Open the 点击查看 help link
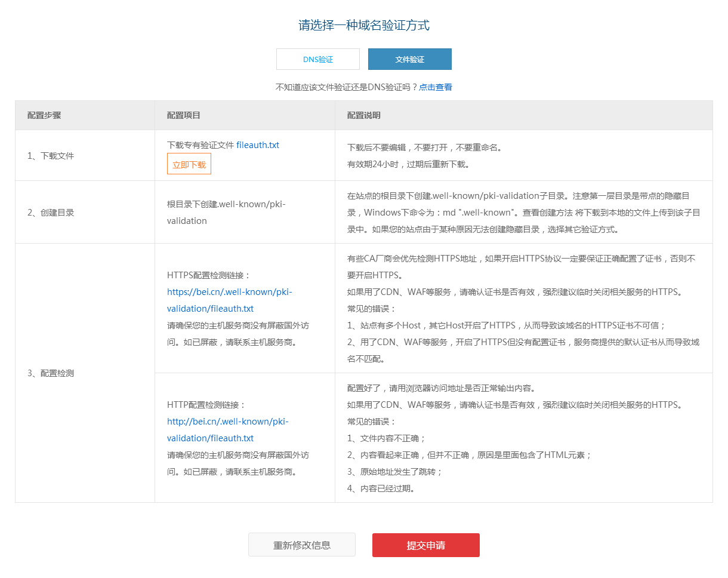The image size is (728, 578). [436, 87]
